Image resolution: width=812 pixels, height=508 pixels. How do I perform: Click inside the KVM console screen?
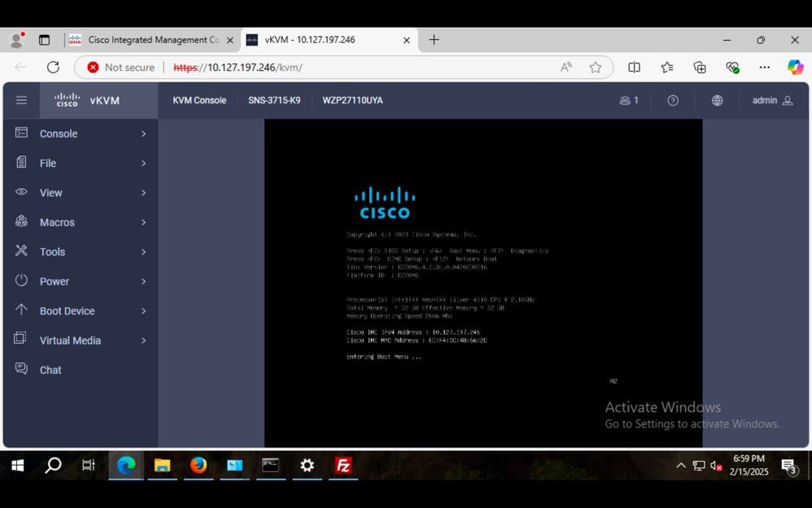tap(483, 283)
